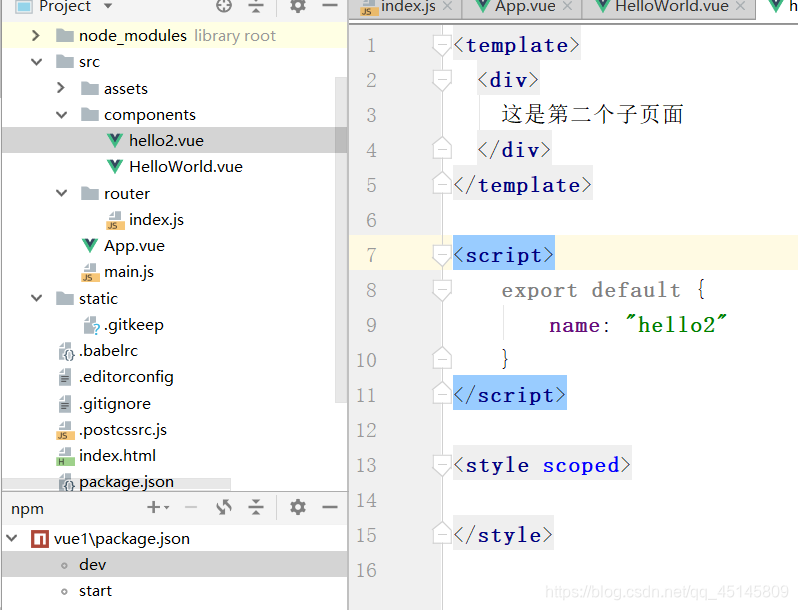Collapse the router folder

click(x=62, y=193)
